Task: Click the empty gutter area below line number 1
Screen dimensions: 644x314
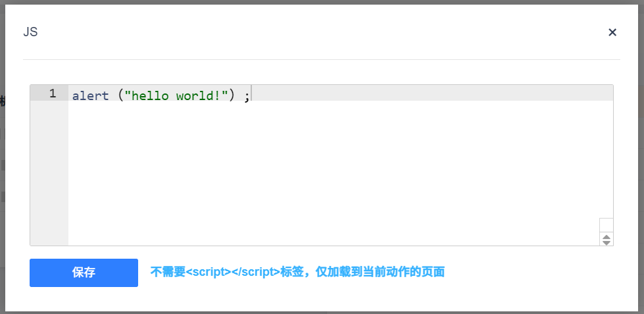Action: tap(49, 171)
